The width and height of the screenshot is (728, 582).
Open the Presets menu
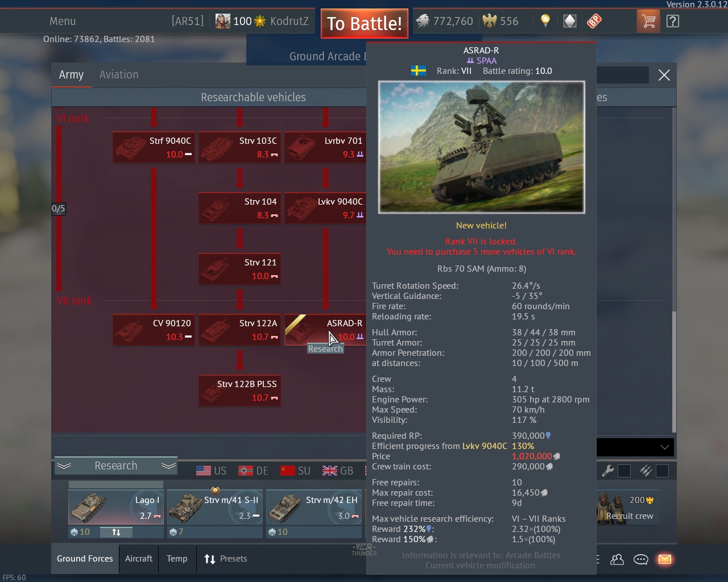tap(226, 559)
